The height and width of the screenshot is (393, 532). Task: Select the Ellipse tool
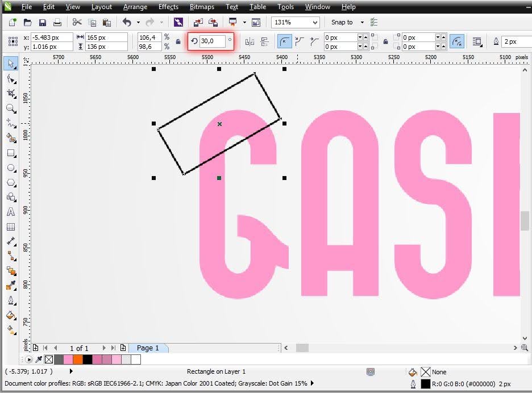click(x=11, y=168)
